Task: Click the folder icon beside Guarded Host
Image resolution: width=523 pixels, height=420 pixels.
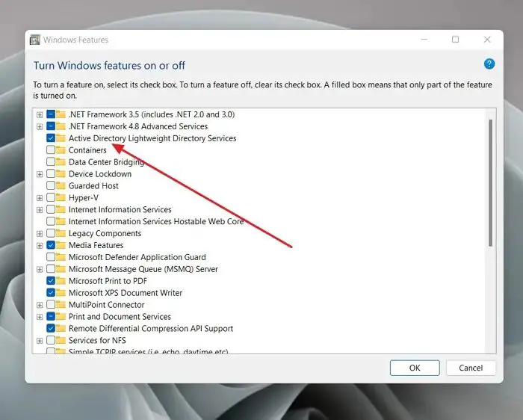Action: point(61,185)
